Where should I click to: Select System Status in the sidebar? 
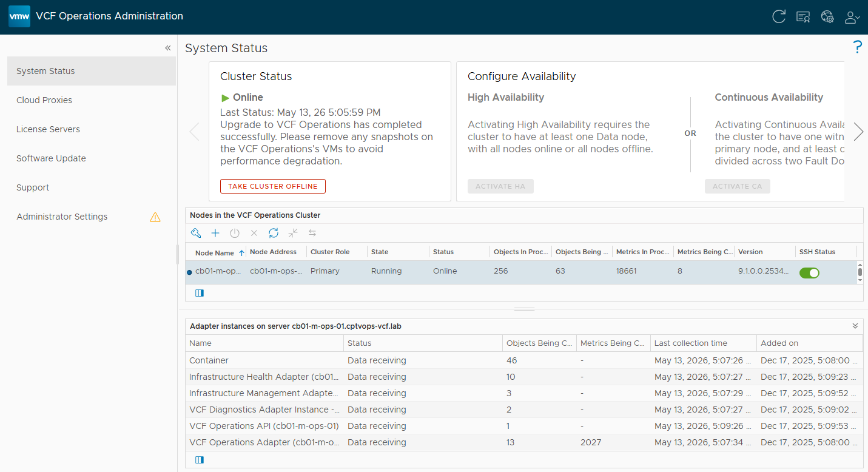click(x=92, y=71)
